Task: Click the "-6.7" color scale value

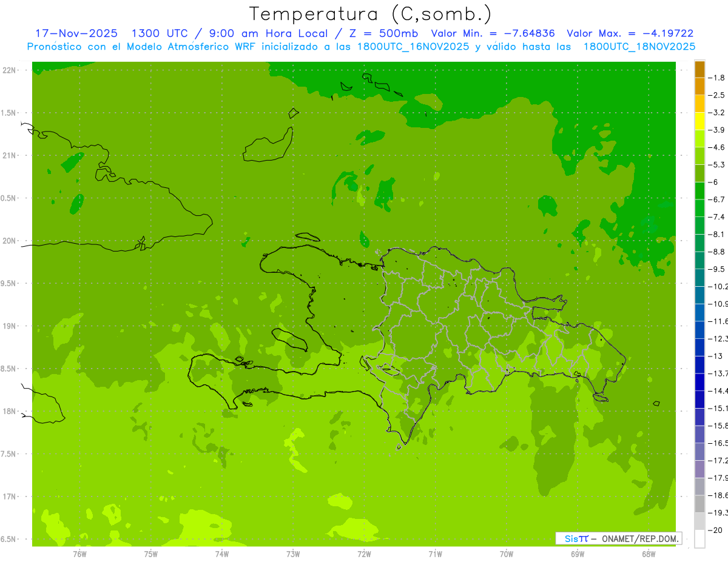Action: tap(717, 199)
